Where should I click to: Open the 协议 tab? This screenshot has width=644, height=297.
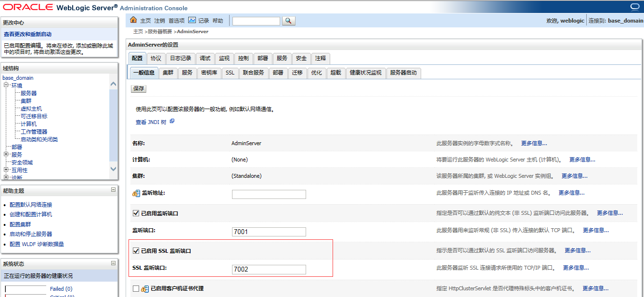155,58
